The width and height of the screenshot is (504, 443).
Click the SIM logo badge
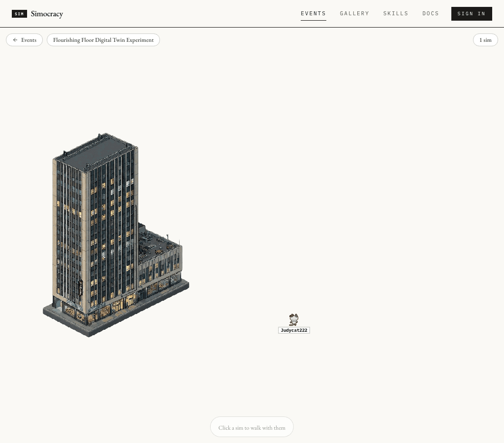click(x=19, y=14)
